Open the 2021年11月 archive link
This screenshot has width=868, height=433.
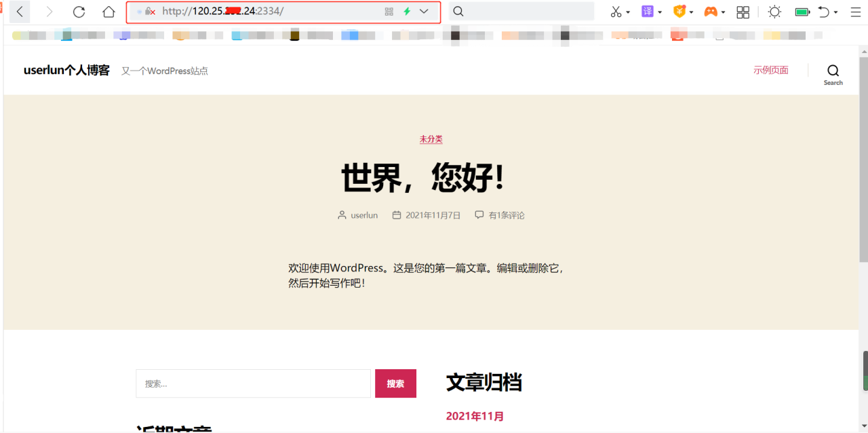(x=475, y=416)
